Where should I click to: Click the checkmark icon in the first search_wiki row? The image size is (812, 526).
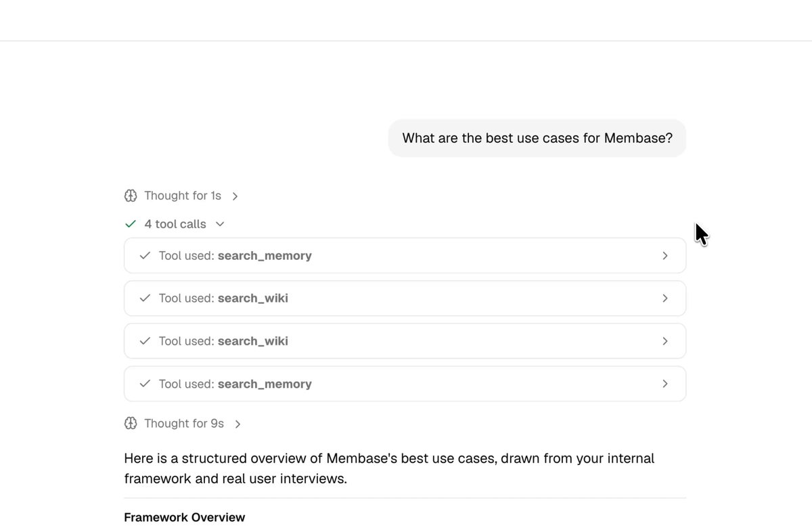(144, 299)
